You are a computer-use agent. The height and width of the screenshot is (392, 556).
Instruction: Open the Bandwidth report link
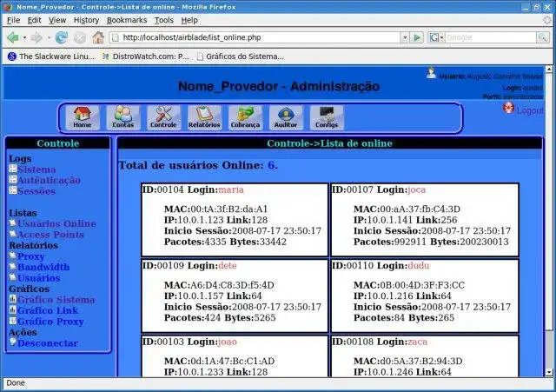point(43,267)
